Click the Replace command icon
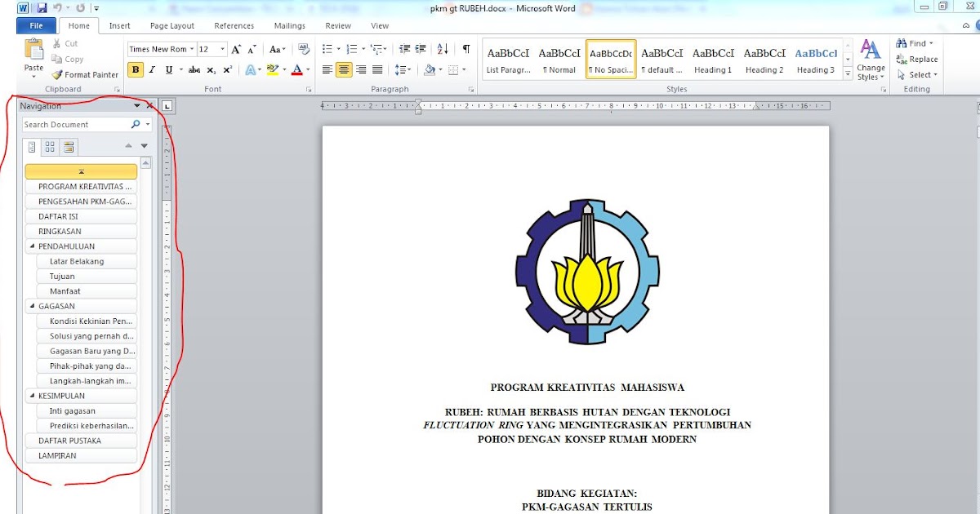This screenshot has width=980, height=514. [902, 59]
